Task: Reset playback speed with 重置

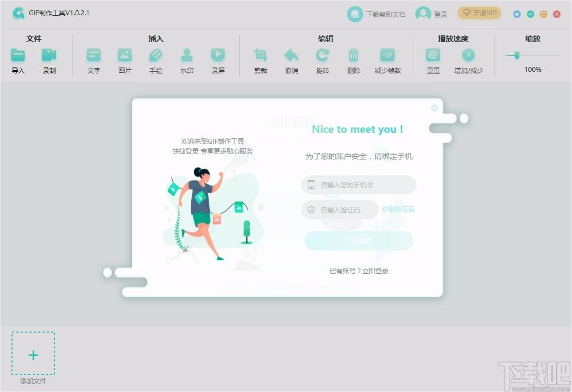Action: tap(433, 55)
